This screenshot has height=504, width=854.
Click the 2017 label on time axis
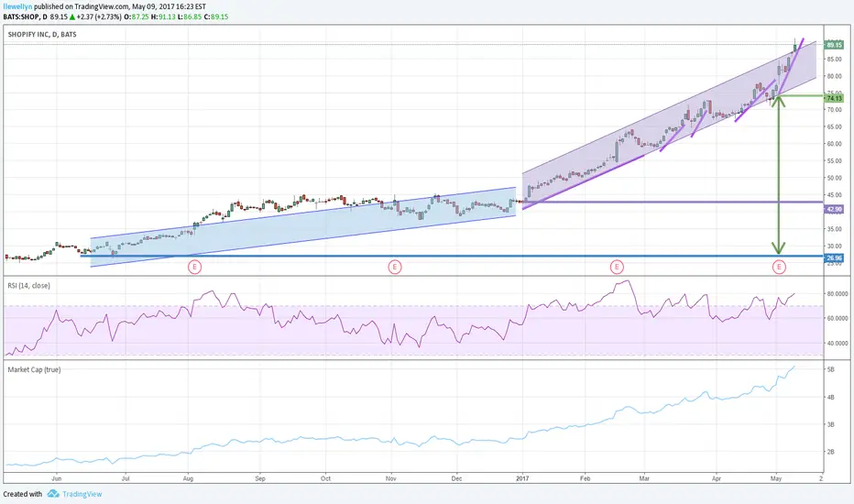[523, 478]
